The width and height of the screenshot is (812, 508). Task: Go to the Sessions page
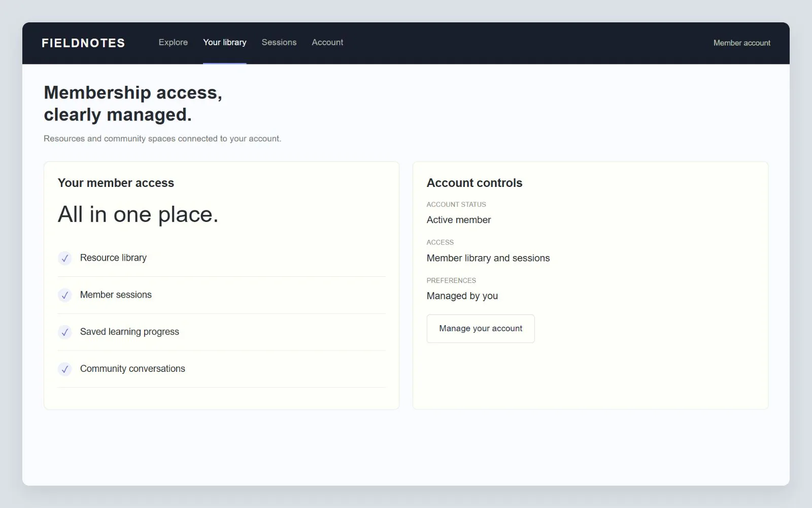(279, 43)
